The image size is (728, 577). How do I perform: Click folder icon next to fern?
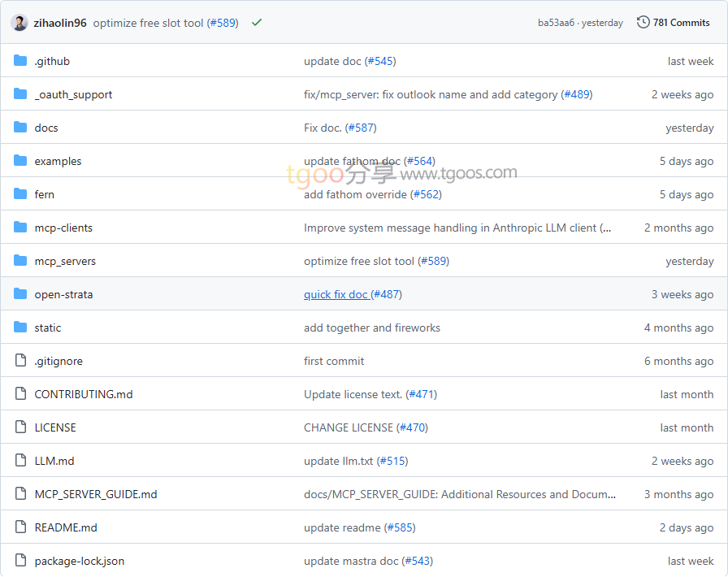[x=20, y=194]
